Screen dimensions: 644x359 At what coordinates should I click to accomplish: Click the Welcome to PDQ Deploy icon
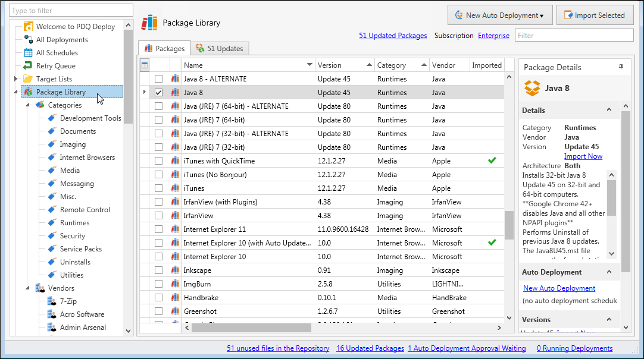(28, 27)
